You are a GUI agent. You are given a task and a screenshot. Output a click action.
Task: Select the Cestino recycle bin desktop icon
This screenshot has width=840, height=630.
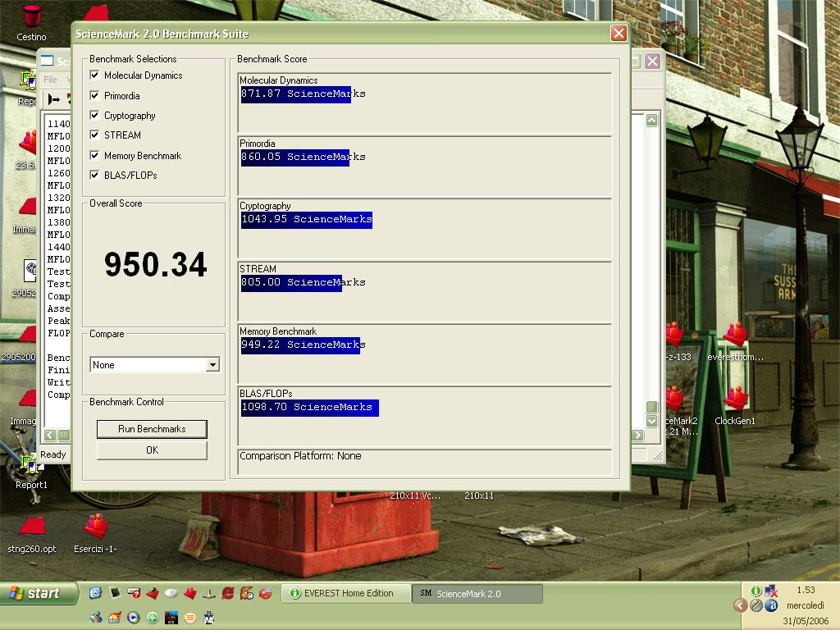pyautogui.click(x=31, y=24)
